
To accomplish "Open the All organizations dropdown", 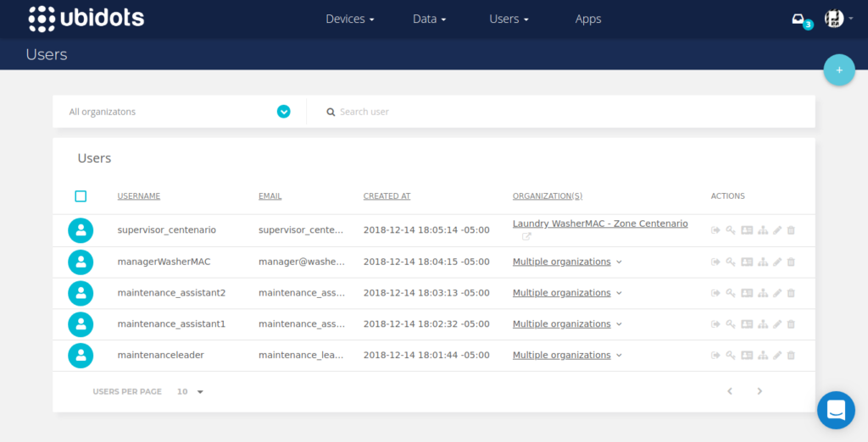I will click(180, 112).
